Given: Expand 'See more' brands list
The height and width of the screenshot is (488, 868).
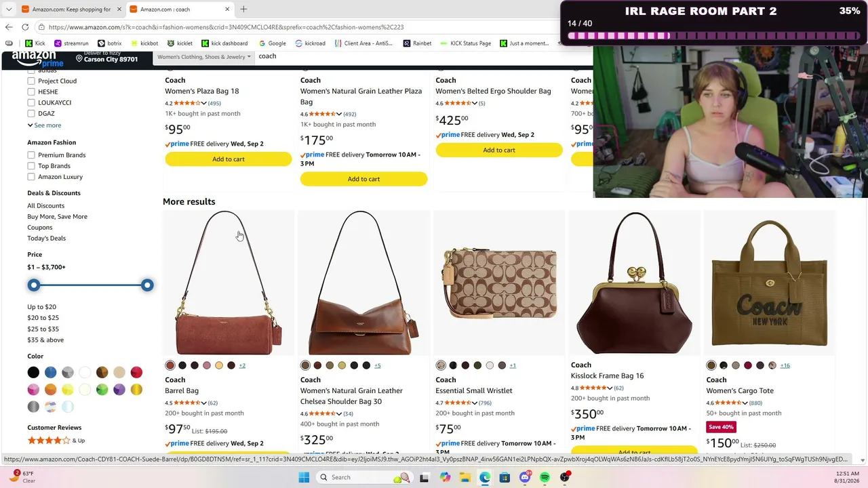Looking at the screenshot, I should click(x=44, y=125).
